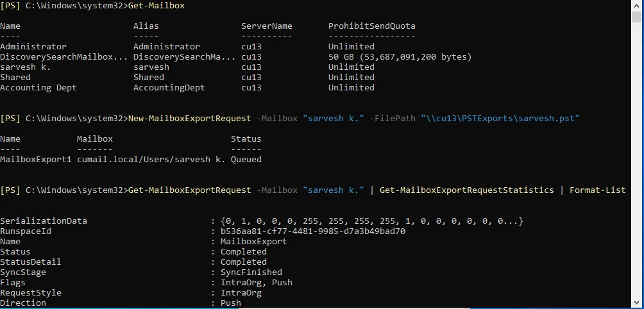Image resolution: width=644 pixels, height=309 pixels.
Task: Click the SyncFinished value of SyncStage
Action: (x=251, y=272)
